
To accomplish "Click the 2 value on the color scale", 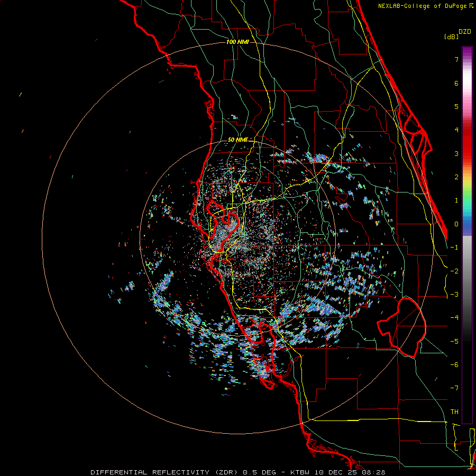I will (456, 177).
